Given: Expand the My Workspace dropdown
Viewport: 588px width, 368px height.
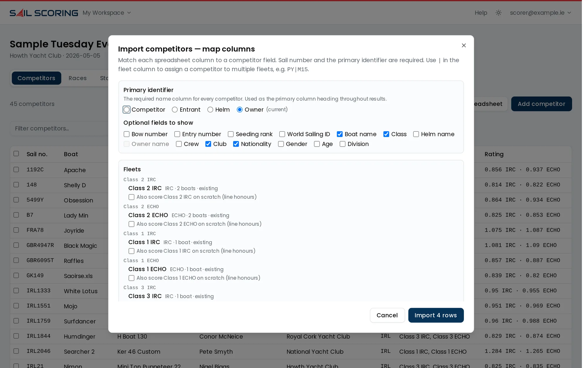Looking at the screenshot, I should click(x=107, y=13).
